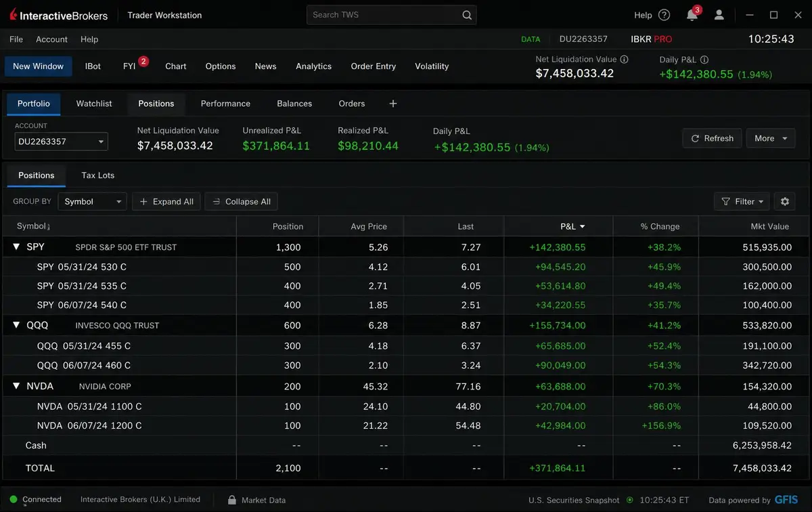The width and height of the screenshot is (812, 512).
Task: Switch to the Balances tab
Action: pos(294,104)
